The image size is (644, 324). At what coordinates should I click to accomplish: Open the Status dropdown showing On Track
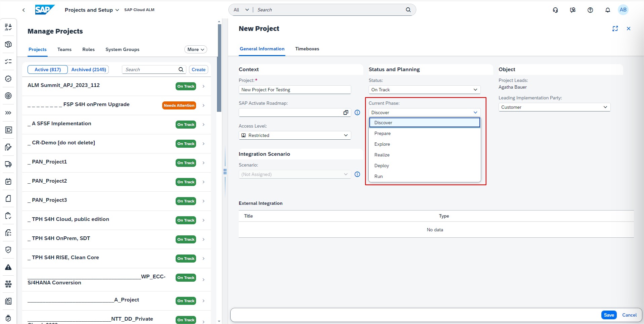coord(424,90)
